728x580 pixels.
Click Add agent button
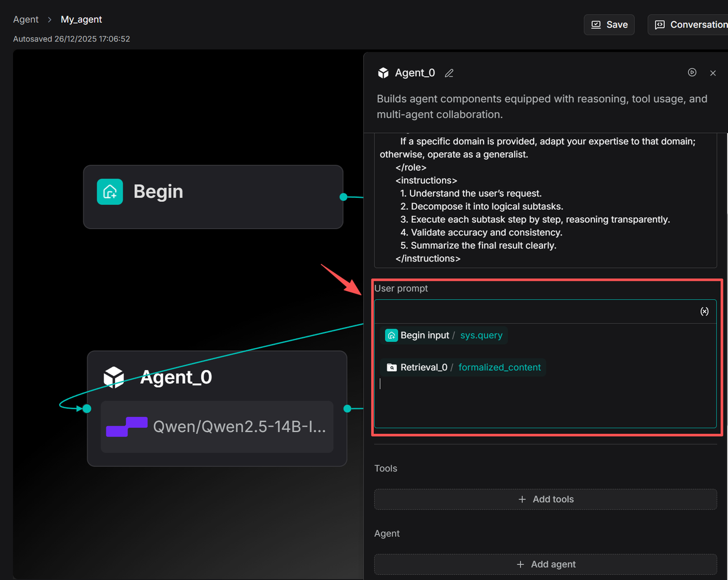tap(545, 564)
